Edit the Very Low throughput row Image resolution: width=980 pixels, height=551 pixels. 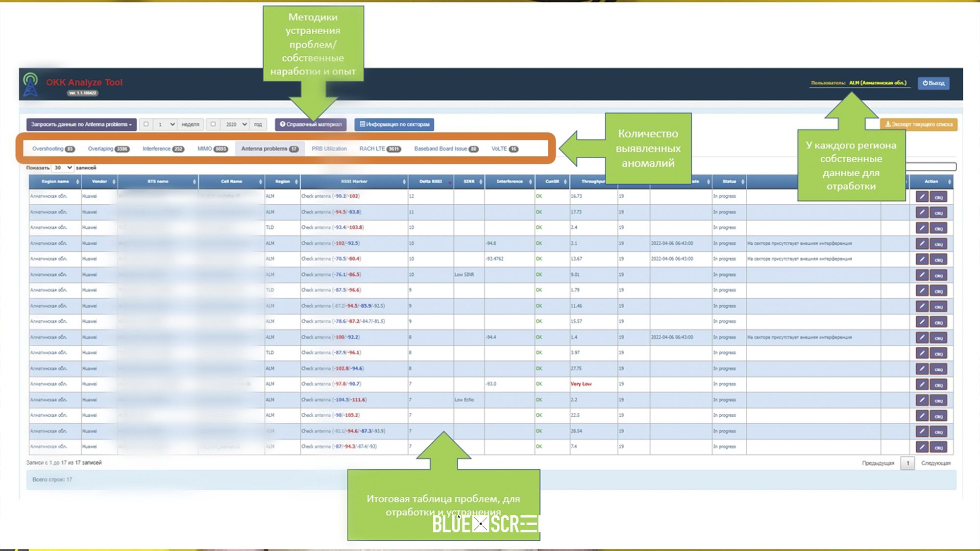pyautogui.click(x=922, y=385)
